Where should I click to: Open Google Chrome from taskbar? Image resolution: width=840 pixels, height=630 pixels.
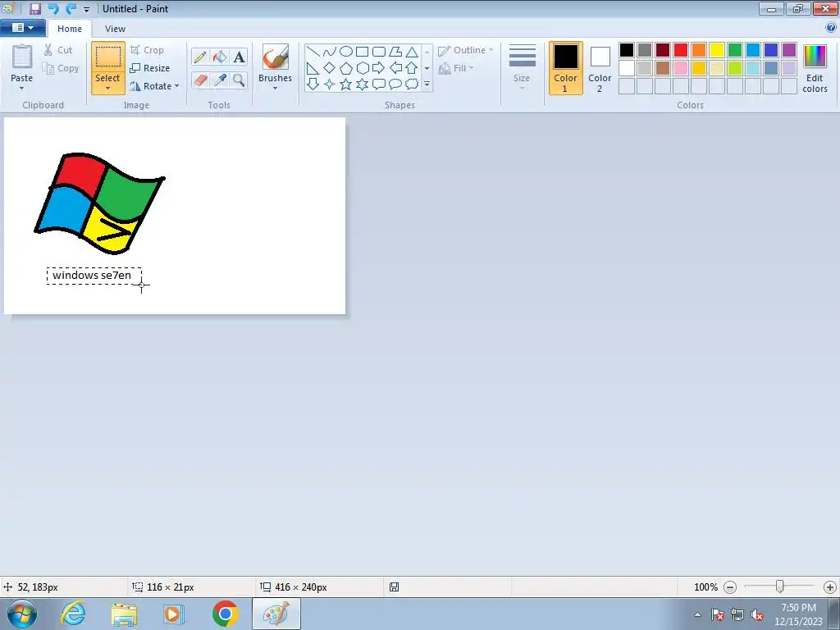coord(225,614)
